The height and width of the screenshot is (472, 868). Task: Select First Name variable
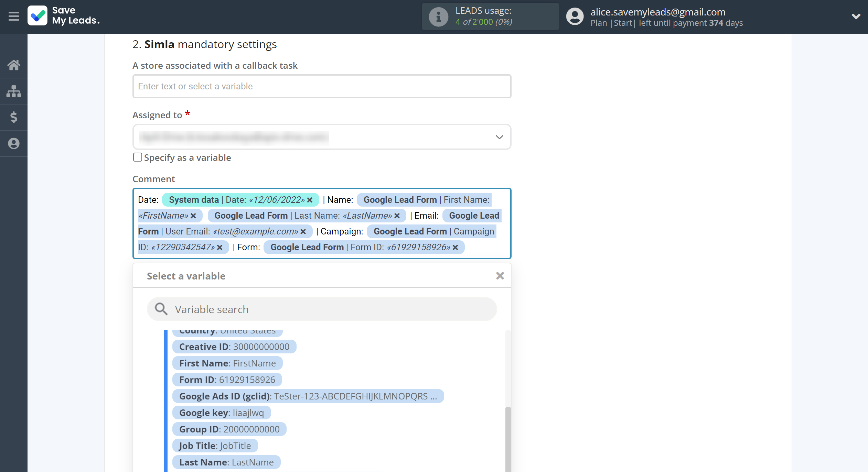(x=227, y=363)
